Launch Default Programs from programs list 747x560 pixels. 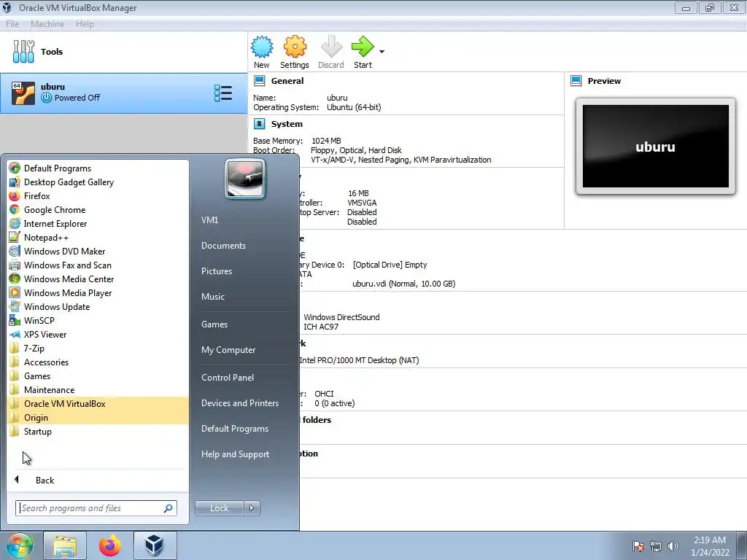(98, 168)
